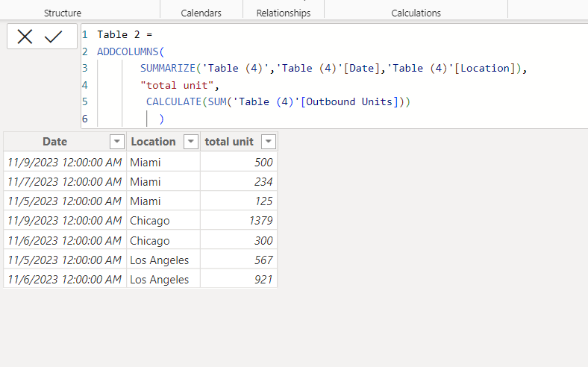The width and height of the screenshot is (588, 367).
Task: Select the Miami cell in the 500 row
Action: click(x=163, y=163)
